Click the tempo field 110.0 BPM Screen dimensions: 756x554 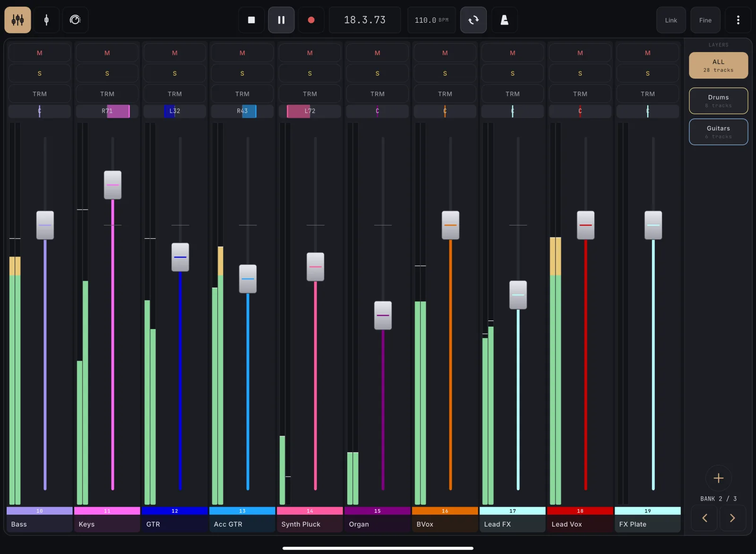pyautogui.click(x=431, y=20)
